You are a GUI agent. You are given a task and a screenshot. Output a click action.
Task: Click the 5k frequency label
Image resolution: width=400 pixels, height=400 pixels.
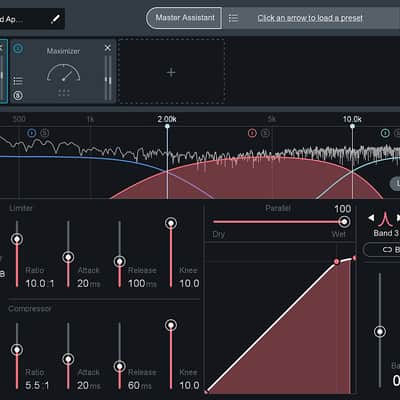[x=272, y=119]
